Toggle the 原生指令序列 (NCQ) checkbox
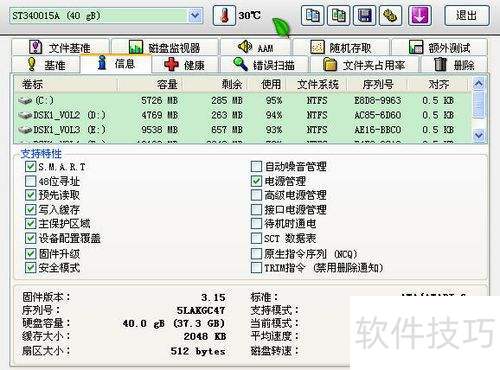Screen dimensions: 500x370 pyautogui.click(x=256, y=254)
